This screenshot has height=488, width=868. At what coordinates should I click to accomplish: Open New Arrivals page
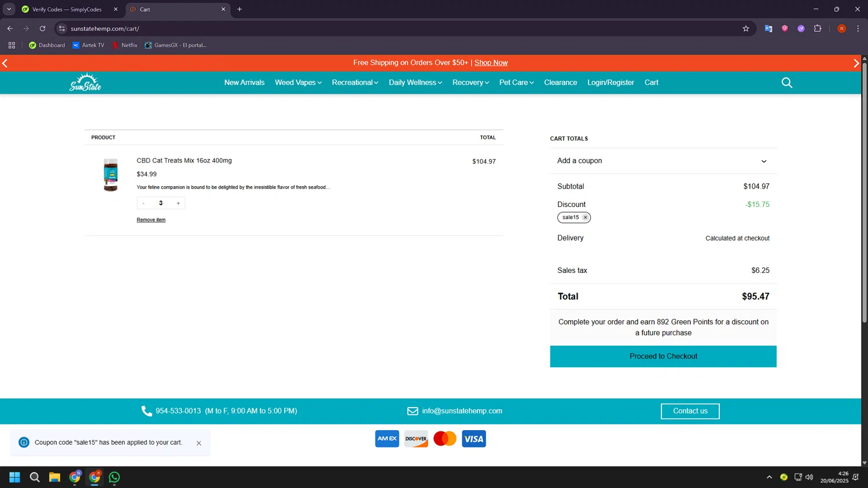click(244, 83)
